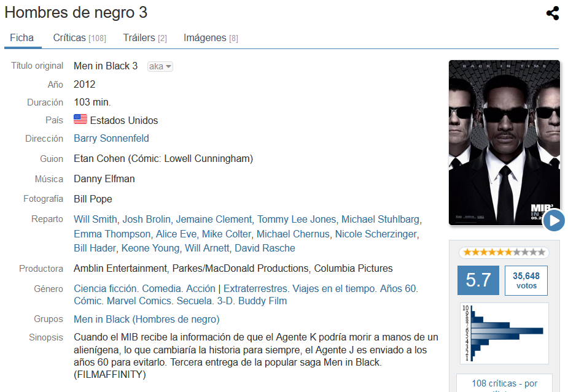Screen dimensions: 568x392
Task: Open the Men in Black group link
Action: [x=146, y=319]
